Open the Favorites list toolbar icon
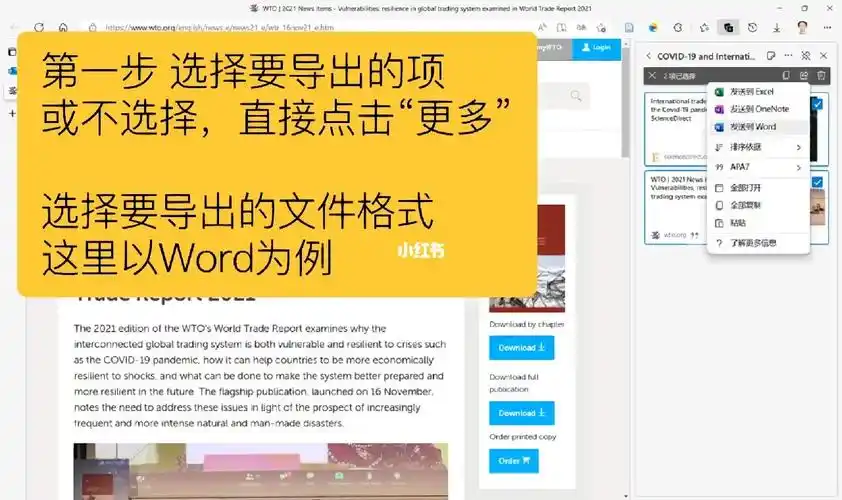The image size is (842, 500). tap(704, 27)
